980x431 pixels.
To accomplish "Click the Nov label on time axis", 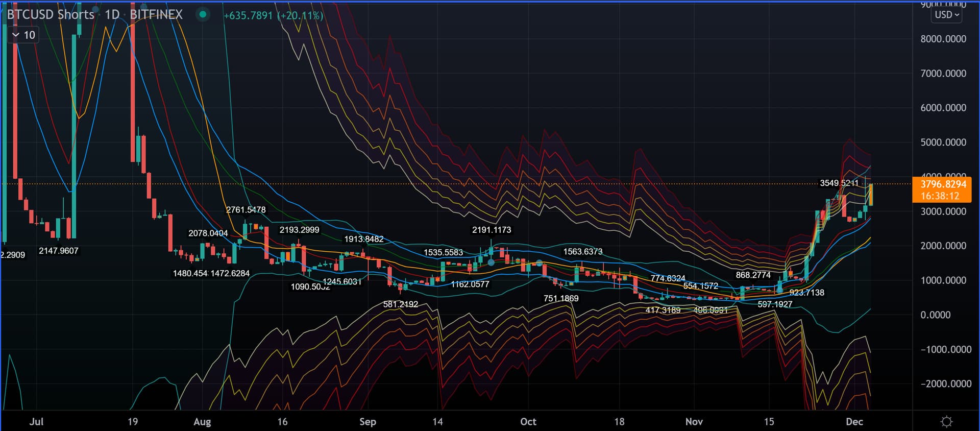I will [694, 422].
